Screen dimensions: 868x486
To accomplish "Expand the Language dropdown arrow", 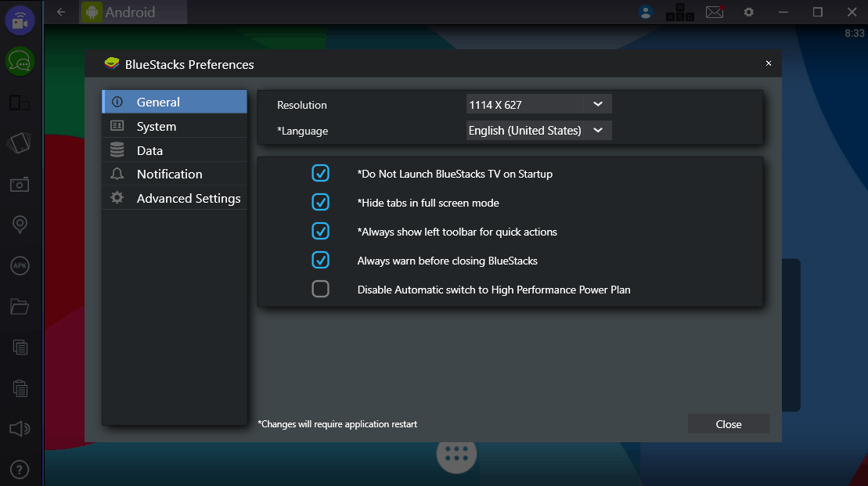I will click(598, 130).
